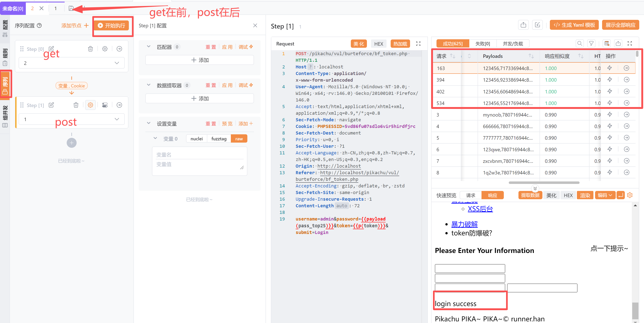The height and width of the screenshot is (323, 644).
Task: Click the 开始执行 button
Action: pyautogui.click(x=111, y=25)
